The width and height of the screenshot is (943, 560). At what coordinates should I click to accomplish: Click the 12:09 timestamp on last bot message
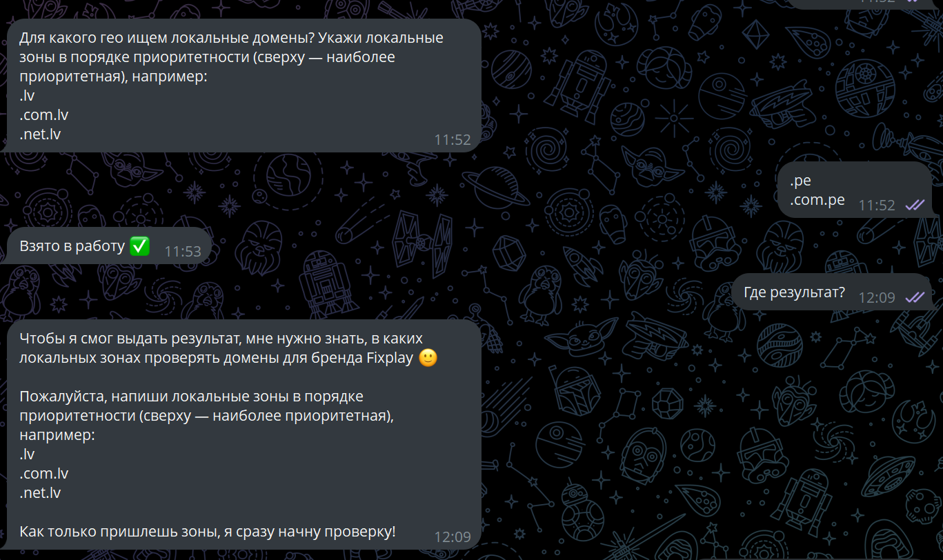[453, 537]
